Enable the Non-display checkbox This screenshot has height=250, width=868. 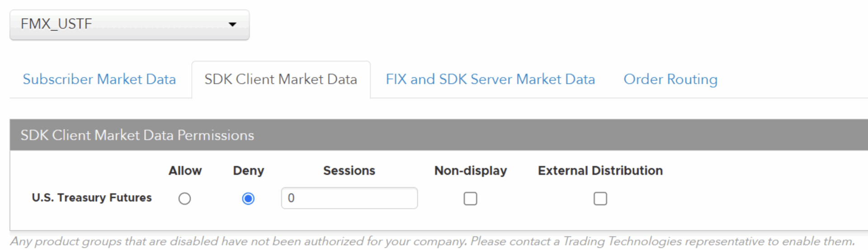pyautogui.click(x=470, y=199)
